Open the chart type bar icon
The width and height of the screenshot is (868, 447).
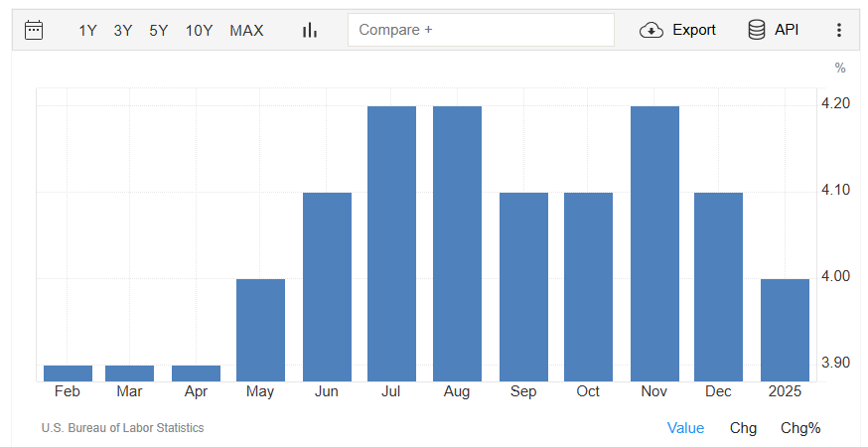point(310,30)
